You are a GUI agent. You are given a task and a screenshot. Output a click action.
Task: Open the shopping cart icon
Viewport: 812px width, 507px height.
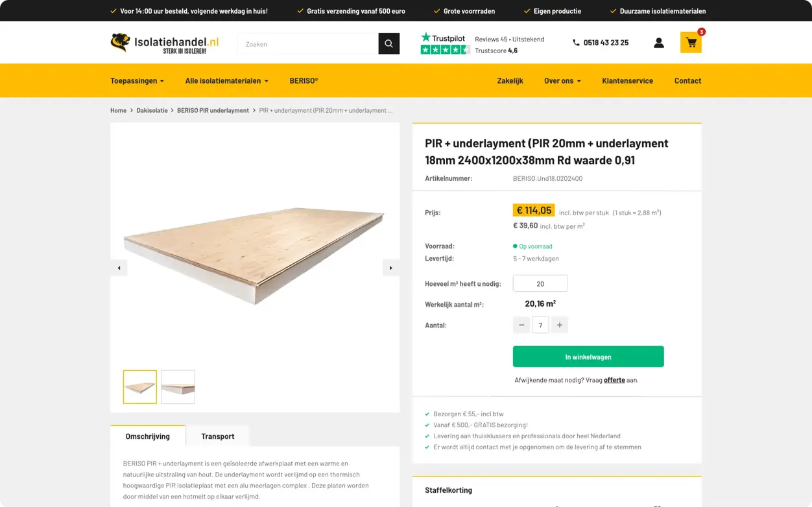(691, 43)
